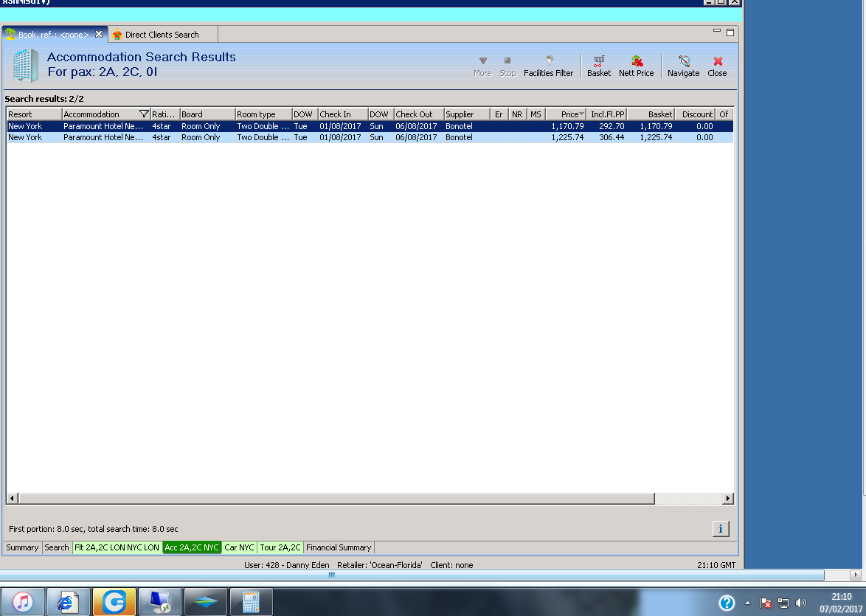Sort by Incl.Fl.PP column header
This screenshot has height=616, width=866.
[x=606, y=114]
